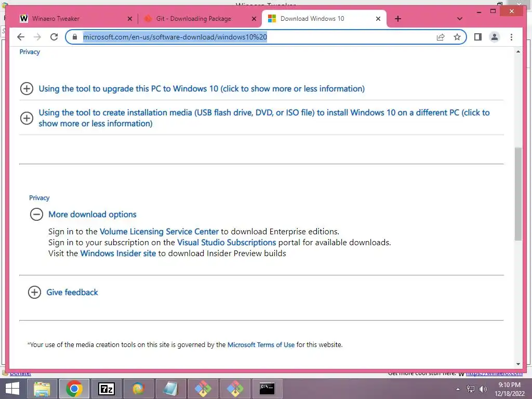Expand 'create installation media' section plus icon

(x=26, y=118)
